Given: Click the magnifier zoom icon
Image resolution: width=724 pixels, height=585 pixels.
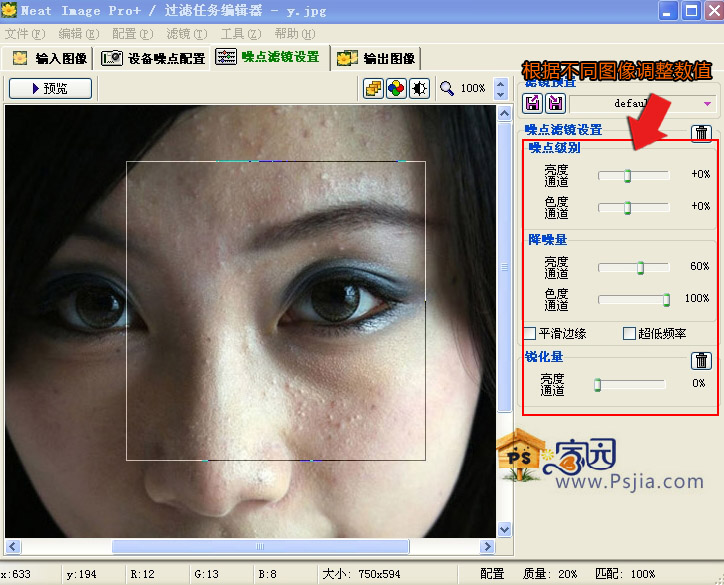Looking at the screenshot, I should (447, 88).
